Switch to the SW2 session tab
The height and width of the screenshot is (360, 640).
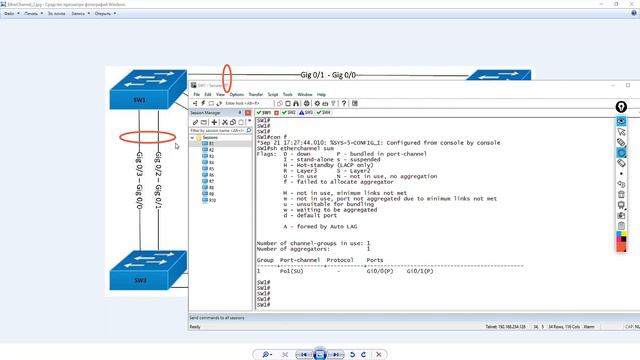tap(289, 113)
